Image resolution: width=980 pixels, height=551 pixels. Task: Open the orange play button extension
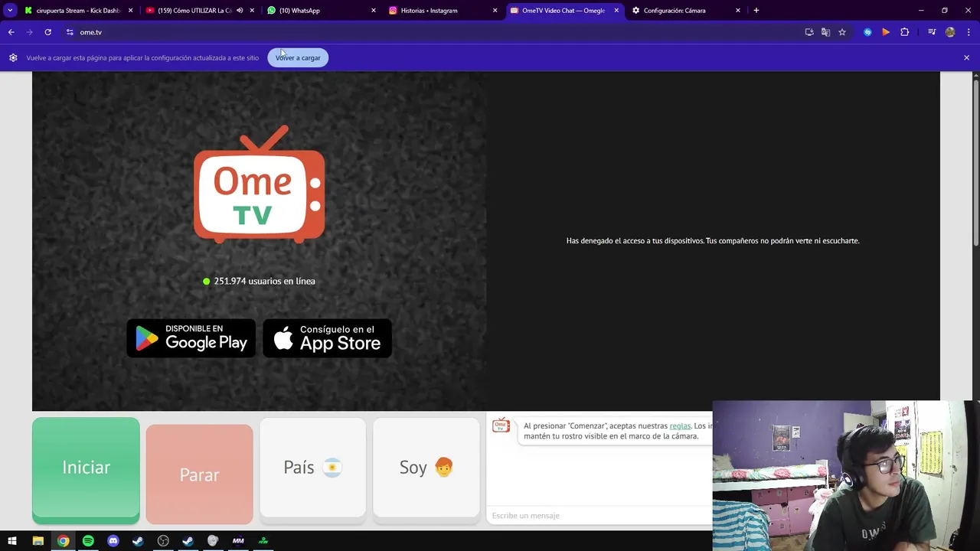point(886,32)
